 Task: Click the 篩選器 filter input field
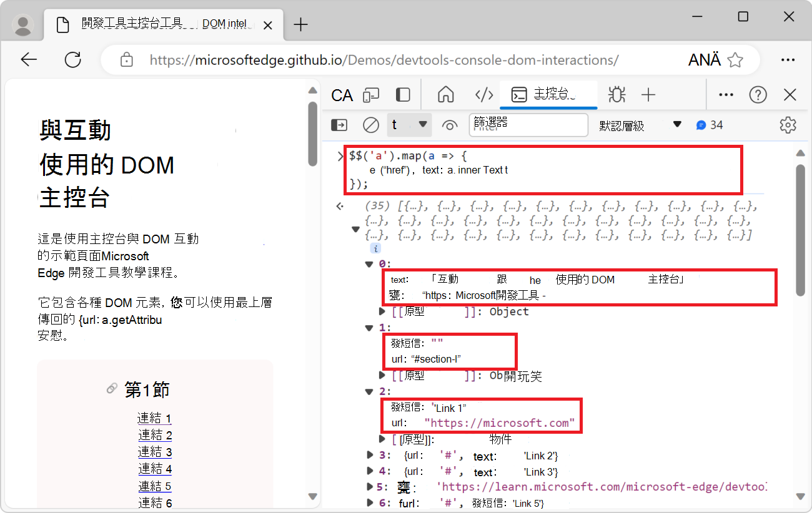(x=528, y=125)
